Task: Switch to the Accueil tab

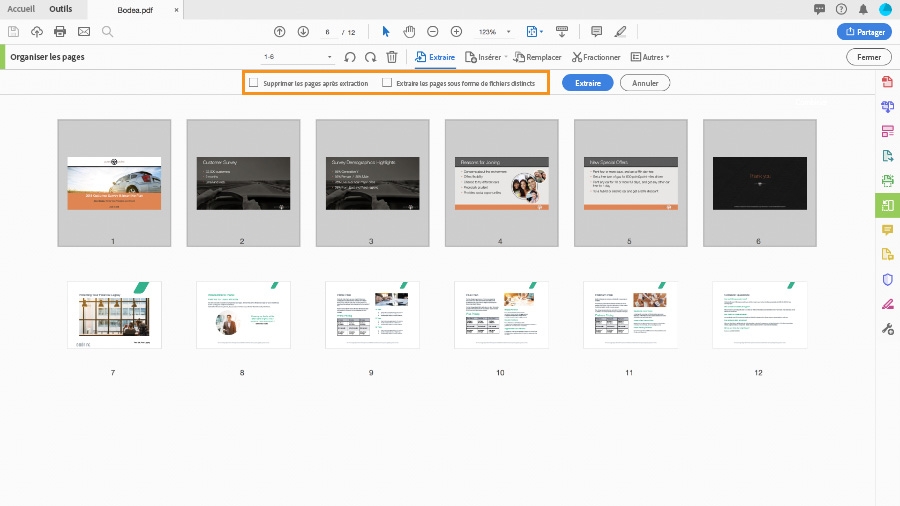Action: pos(21,9)
